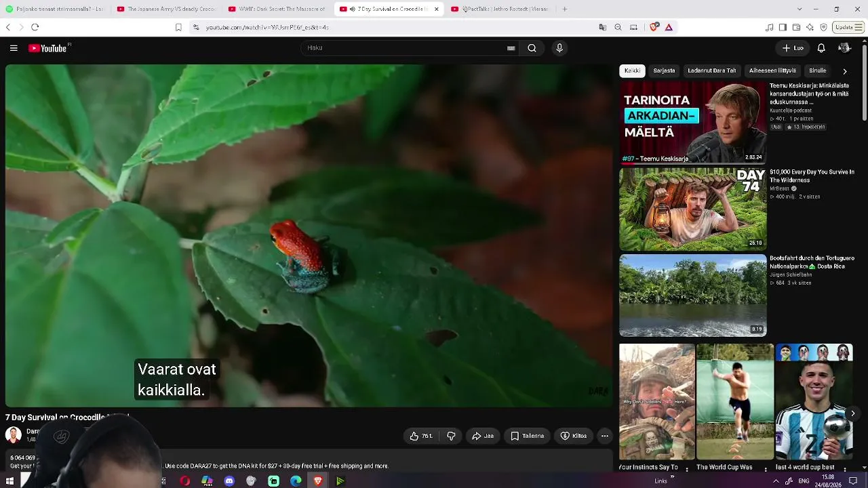
Task: Open Microsoft Edge from the taskbar
Action: (x=296, y=481)
